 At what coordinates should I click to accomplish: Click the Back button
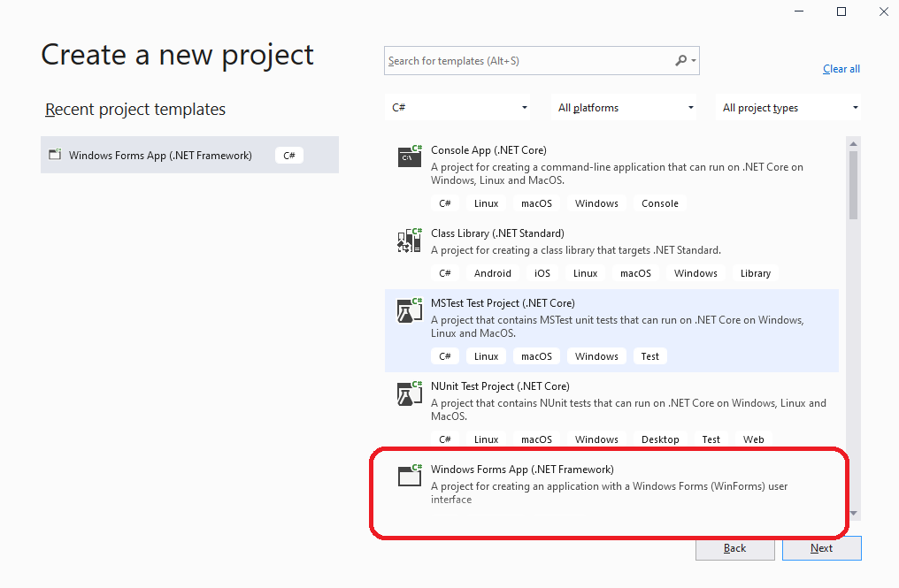pos(735,548)
